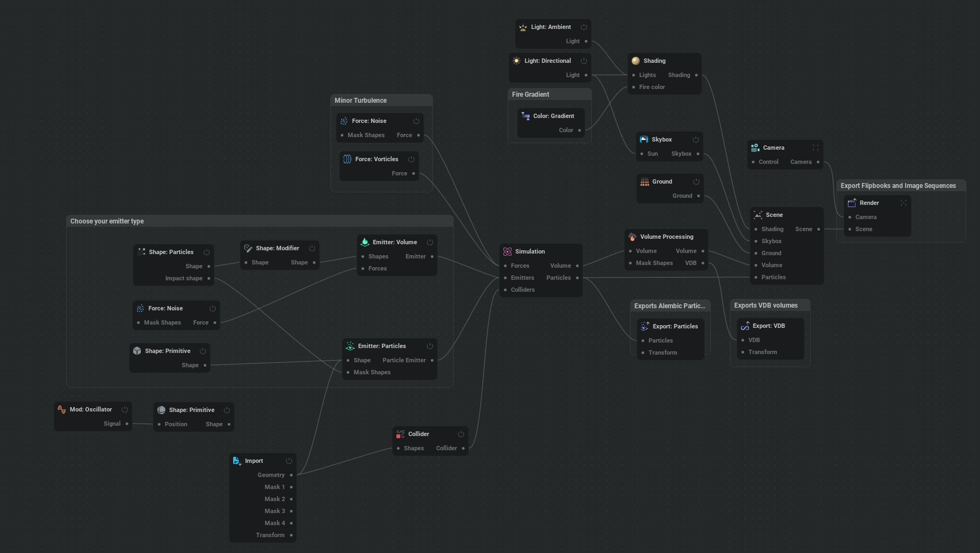Click the Simulation node icon
The image size is (980, 553).
[507, 251]
